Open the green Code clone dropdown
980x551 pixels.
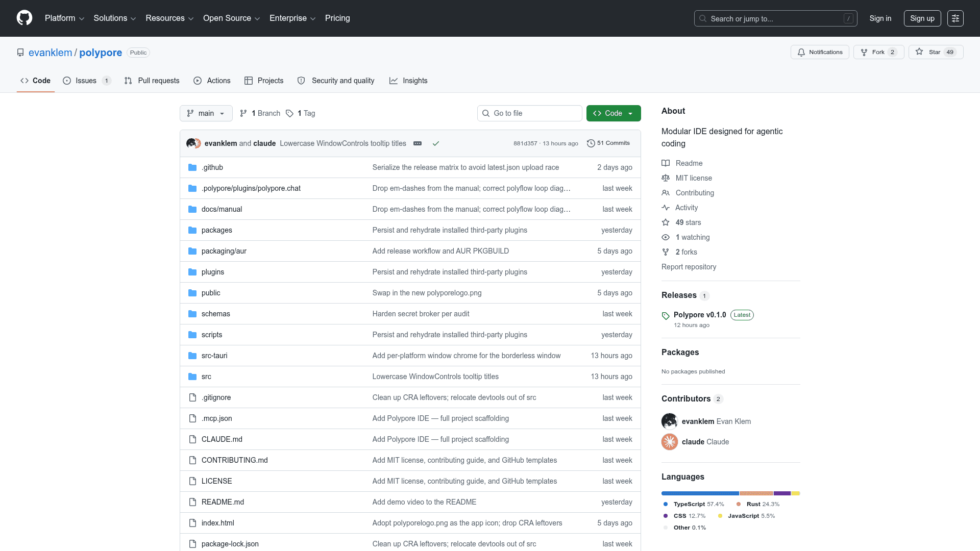click(614, 113)
